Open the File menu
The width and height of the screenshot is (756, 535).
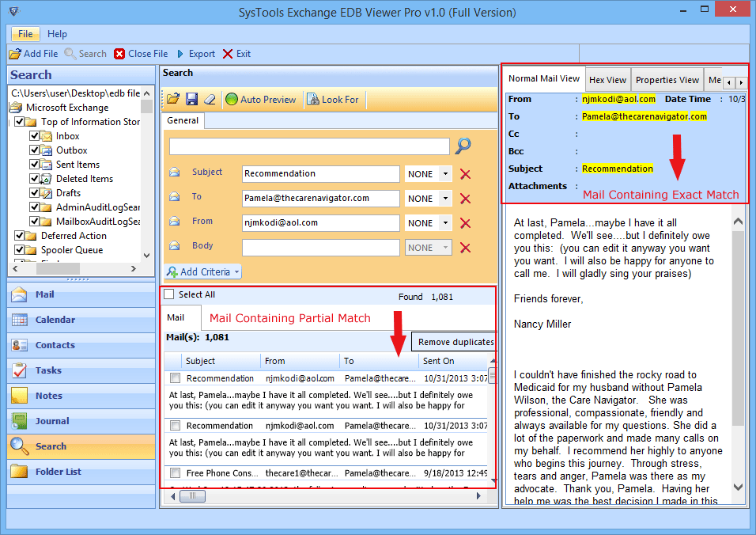click(24, 34)
